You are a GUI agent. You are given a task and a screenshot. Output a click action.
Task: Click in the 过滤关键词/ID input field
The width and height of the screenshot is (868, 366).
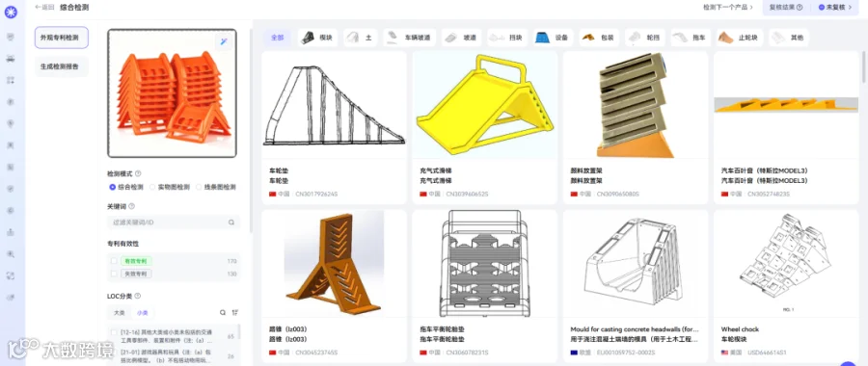pos(174,222)
